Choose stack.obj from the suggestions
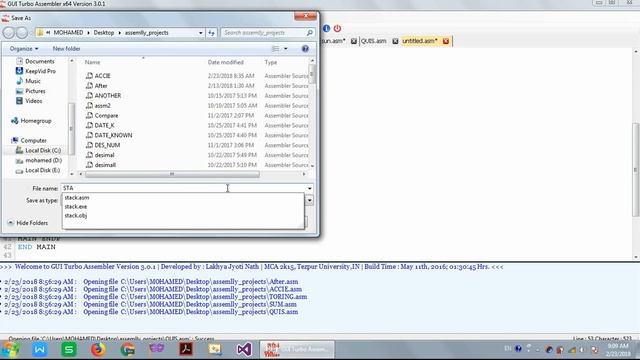Viewport: 640px width, 360px height. (x=76, y=216)
